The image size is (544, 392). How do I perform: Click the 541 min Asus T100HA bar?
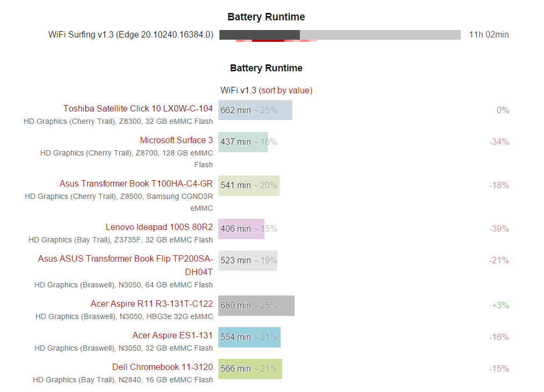(249, 186)
